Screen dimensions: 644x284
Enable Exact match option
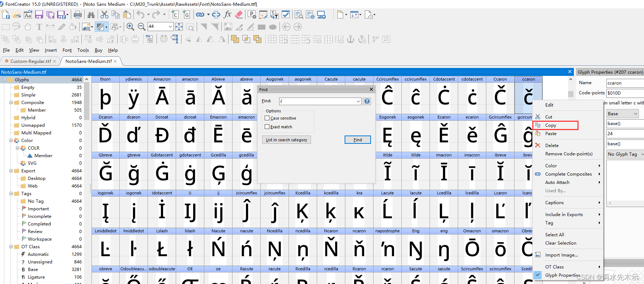tap(267, 127)
